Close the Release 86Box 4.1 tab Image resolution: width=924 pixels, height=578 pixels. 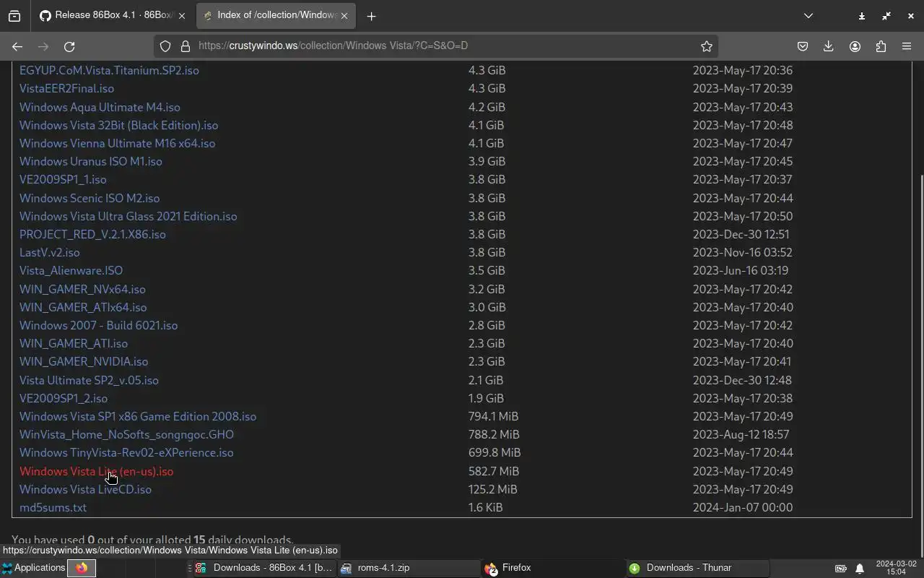click(x=182, y=16)
